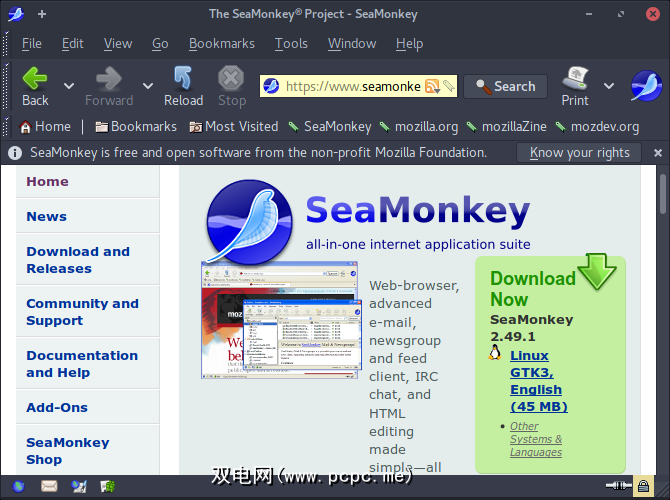The height and width of the screenshot is (500, 670).
Task: Click the Linux GTK3 English download link
Action: 536,381
